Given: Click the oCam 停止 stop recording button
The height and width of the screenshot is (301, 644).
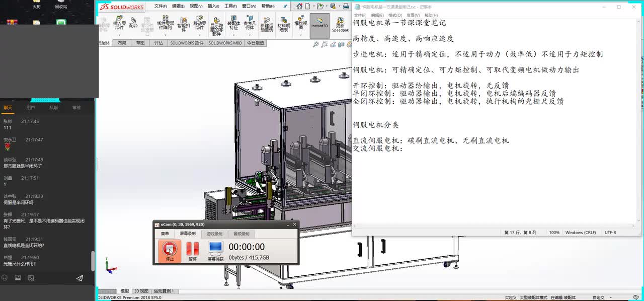Looking at the screenshot, I should 170,251.
